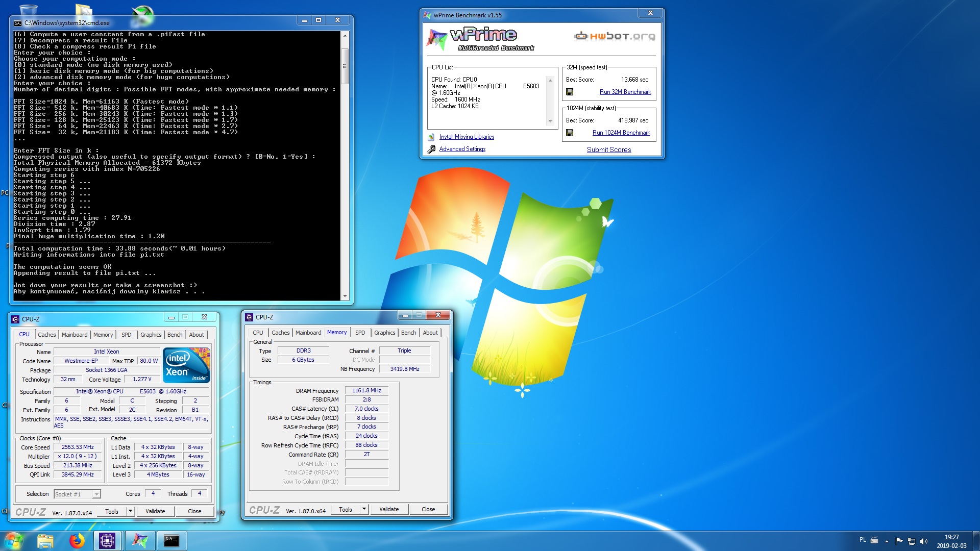This screenshot has height=551, width=980.
Task: Click the DRAM Frequency value 1161.8 MHz
Action: point(366,390)
